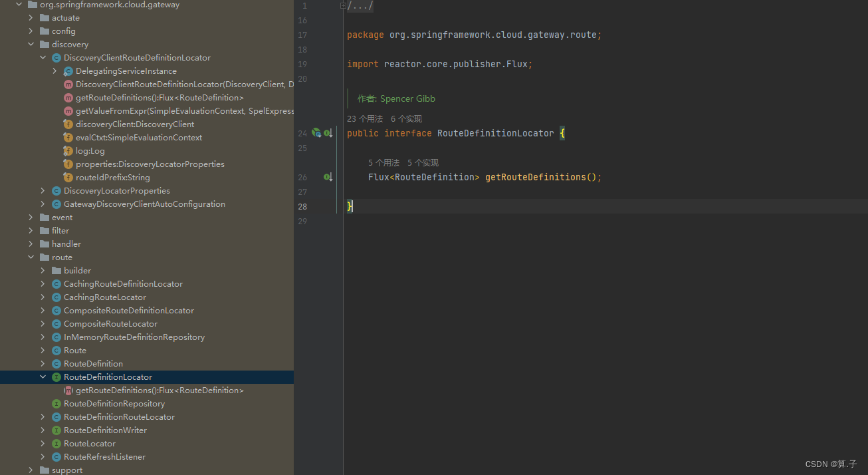Collapse the discovery folder
Viewport: 868px width, 475px height.
[31, 45]
